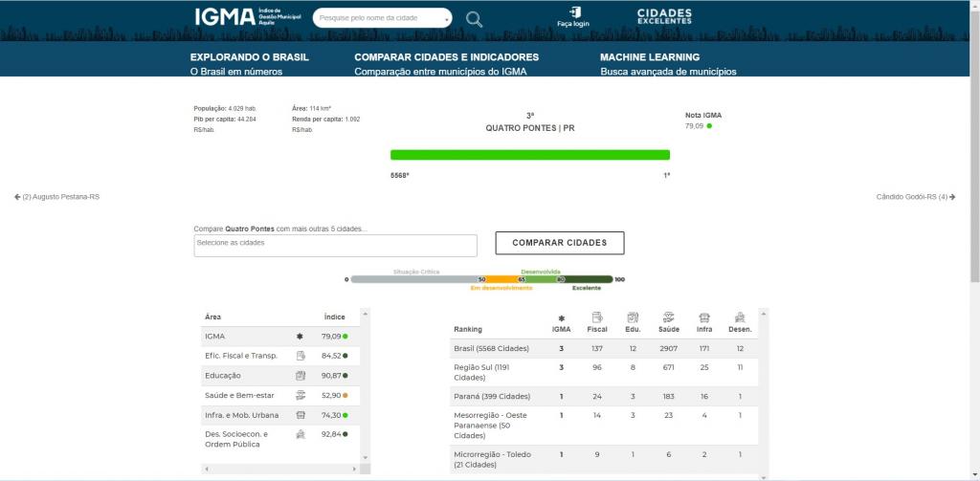Click O Brasil em números subtitle
This screenshot has height=481, width=980.
(236, 72)
